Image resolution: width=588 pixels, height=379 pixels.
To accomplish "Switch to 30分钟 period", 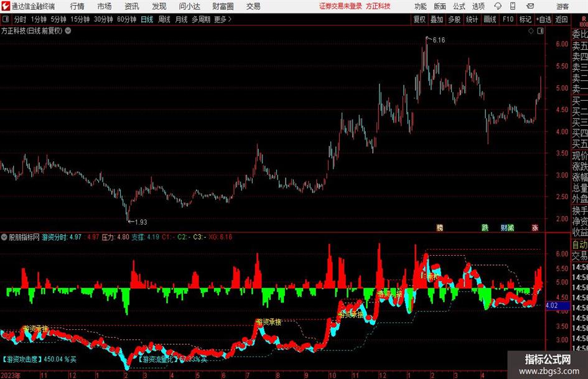I will [x=103, y=19].
